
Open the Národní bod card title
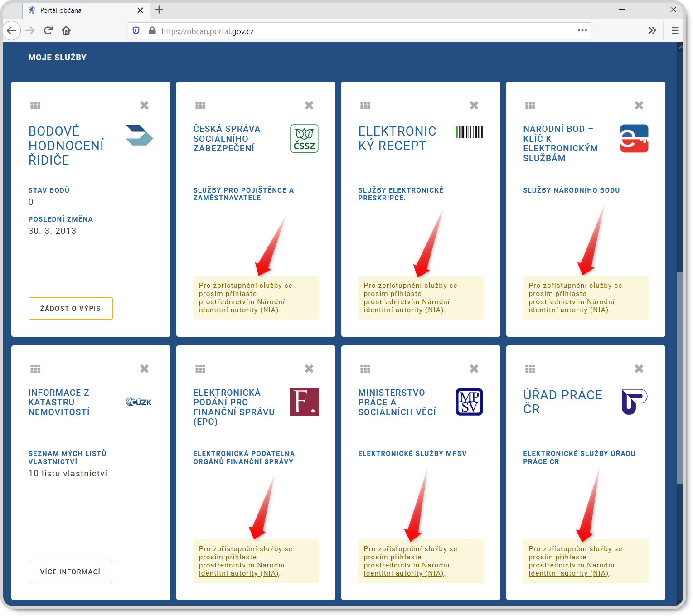560,143
